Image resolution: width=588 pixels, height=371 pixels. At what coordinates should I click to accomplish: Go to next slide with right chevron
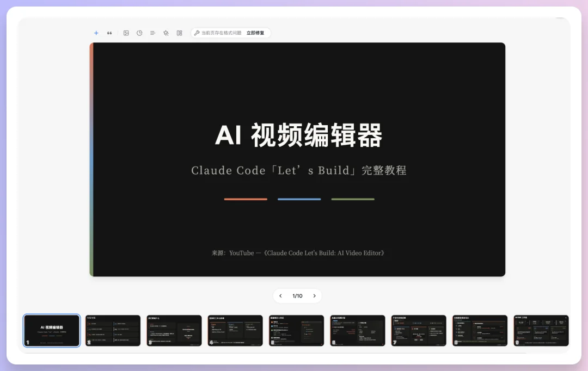click(x=314, y=296)
